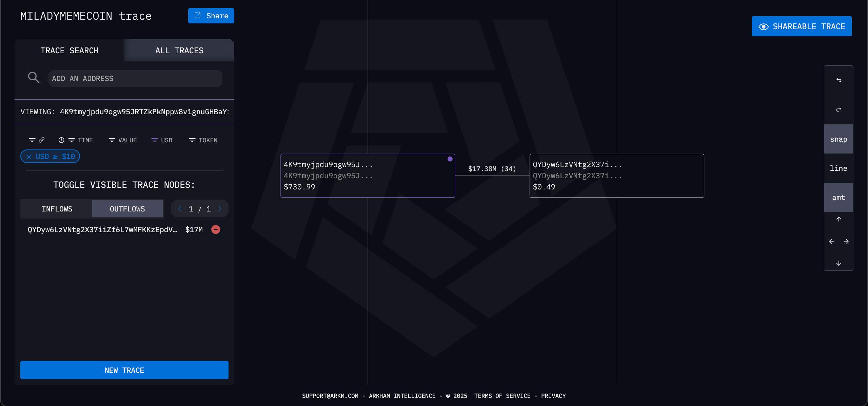The image size is (868, 406).
Task: Switch to the ALL TRACES tab
Action: [x=179, y=50]
